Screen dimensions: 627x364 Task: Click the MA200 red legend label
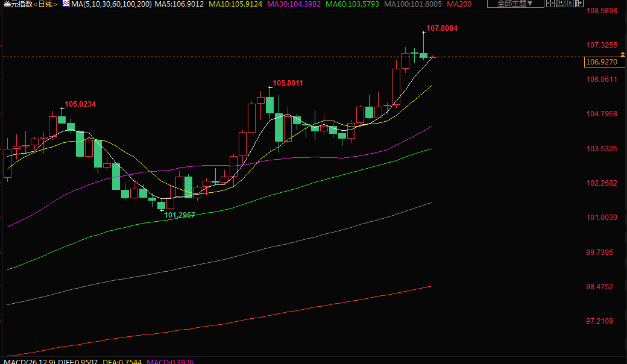click(459, 4)
